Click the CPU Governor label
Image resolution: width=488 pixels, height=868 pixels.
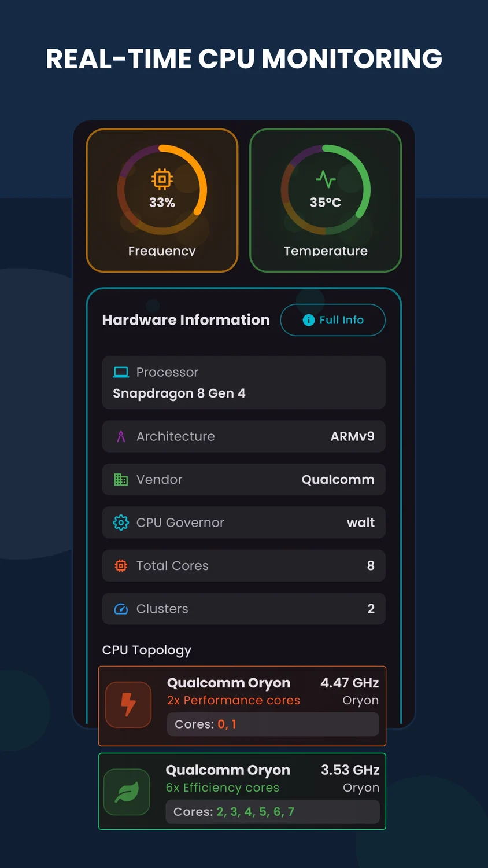180,523
